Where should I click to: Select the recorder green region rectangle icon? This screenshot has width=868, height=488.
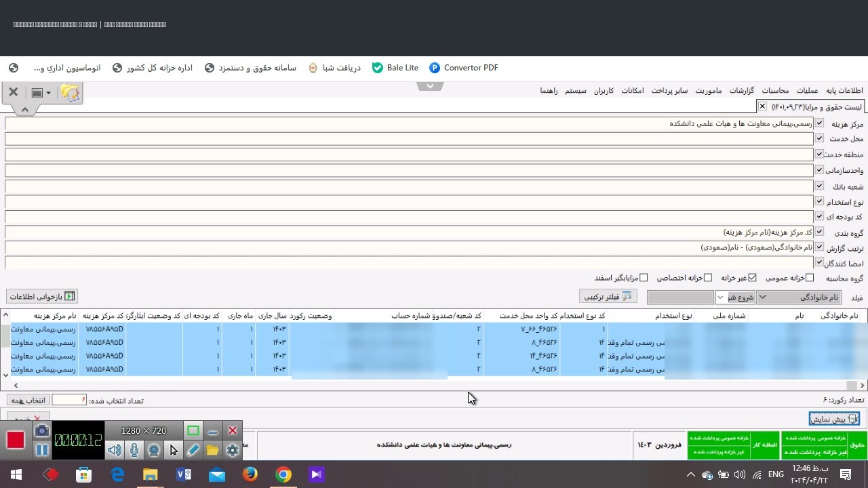(193, 430)
